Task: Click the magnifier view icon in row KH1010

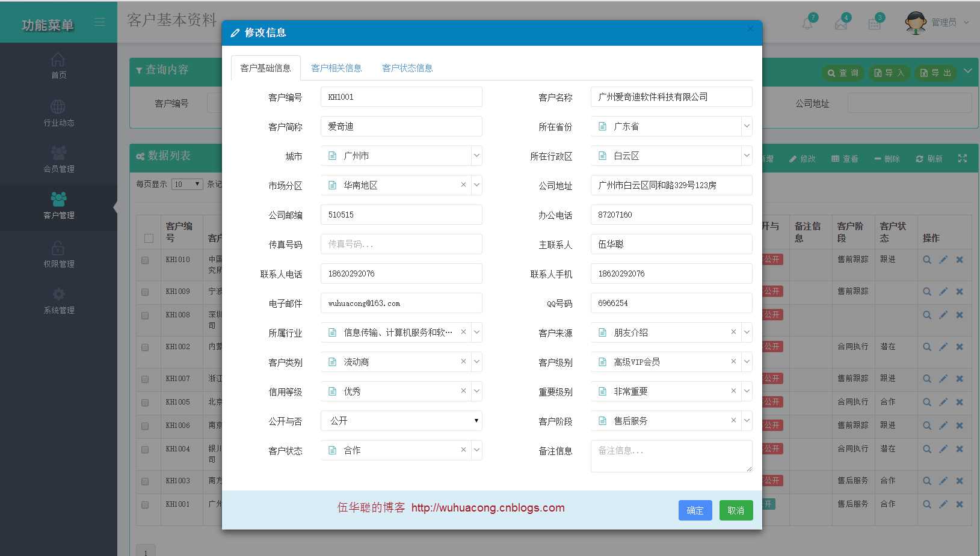Action: click(926, 260)
